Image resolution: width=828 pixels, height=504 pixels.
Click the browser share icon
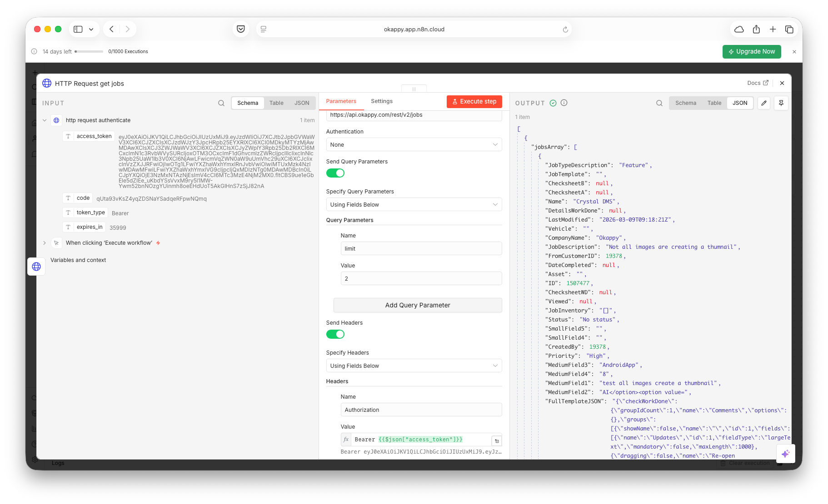[x=756, y=29]
